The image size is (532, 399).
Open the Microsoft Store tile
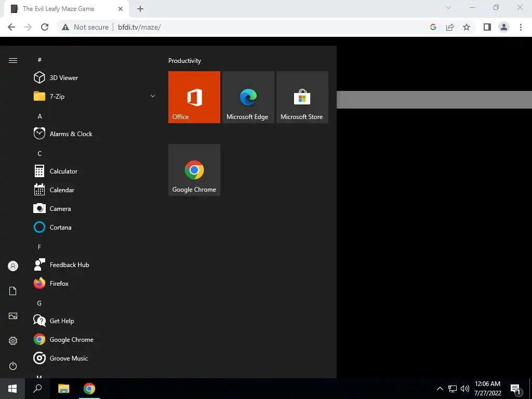tap(302, 97)
